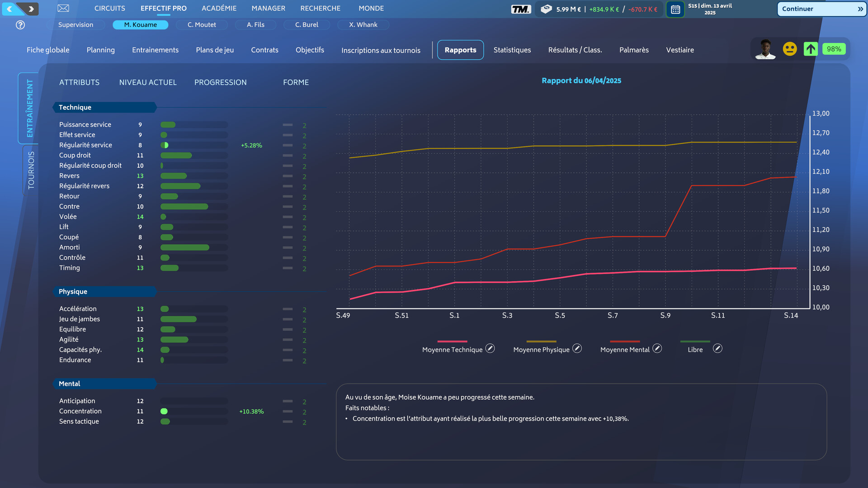Screen dimensions: 868x488
Task: Open the EFFECTIF PRO menu
Action: (x=163, y=9)
